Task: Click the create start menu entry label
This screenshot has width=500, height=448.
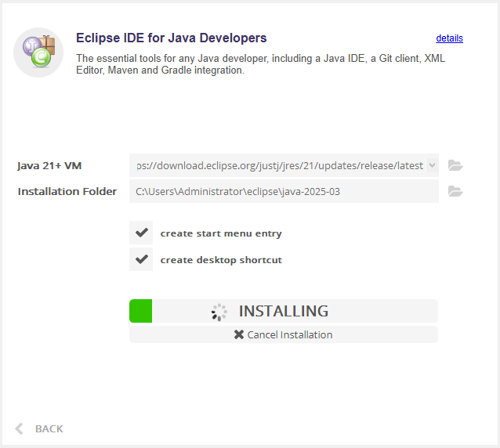Action: coord(221,233)
